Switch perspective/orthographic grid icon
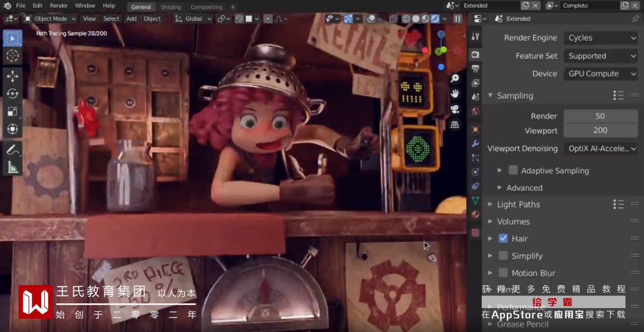 point(454,125)
